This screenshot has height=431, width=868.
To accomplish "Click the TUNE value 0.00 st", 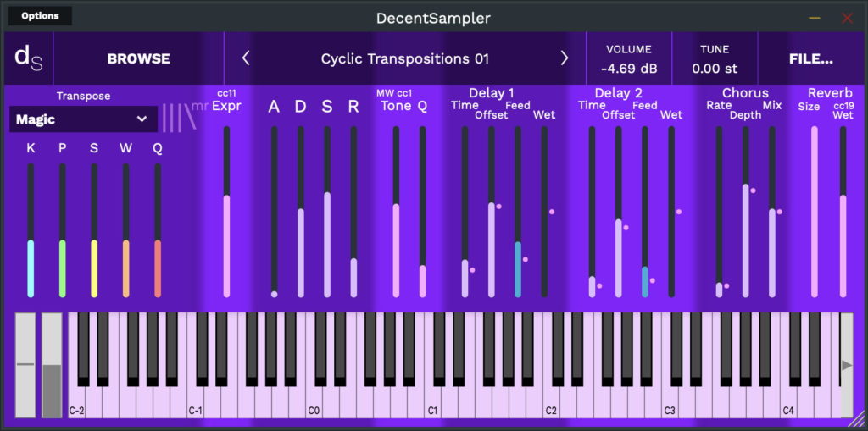I will [x=715, y=69].
